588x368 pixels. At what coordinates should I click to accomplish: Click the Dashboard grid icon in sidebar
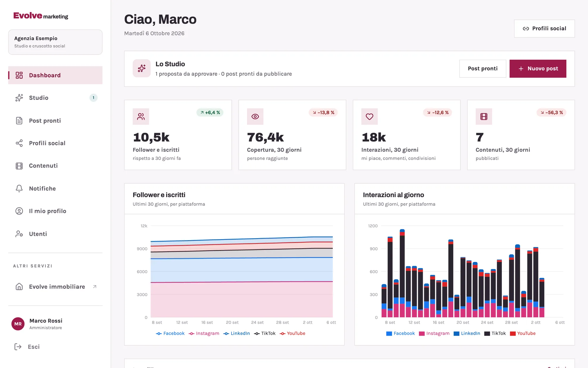pyautogui.click(x=19, y=75)
